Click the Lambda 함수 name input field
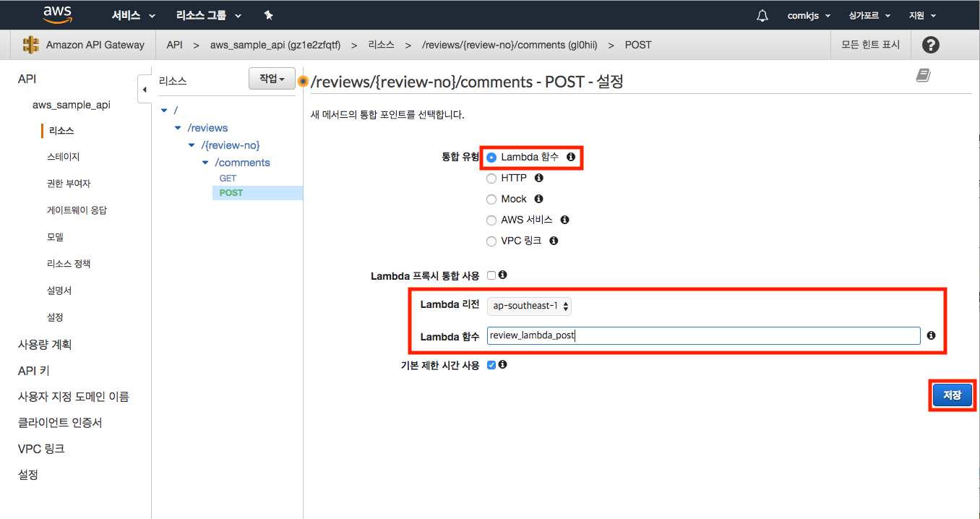The width and height of the screenshot is (980, 519). pyautogui.click(x=702, y=335)
